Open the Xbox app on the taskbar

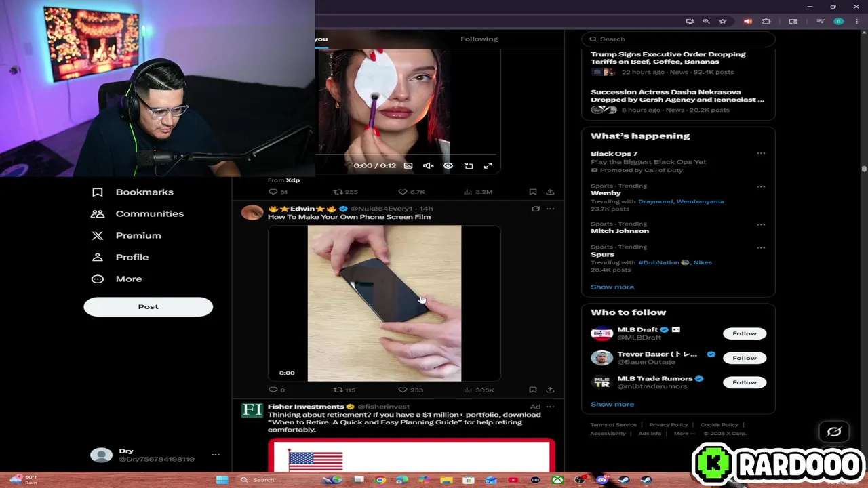pyautogui.click(x=557, y=480)
